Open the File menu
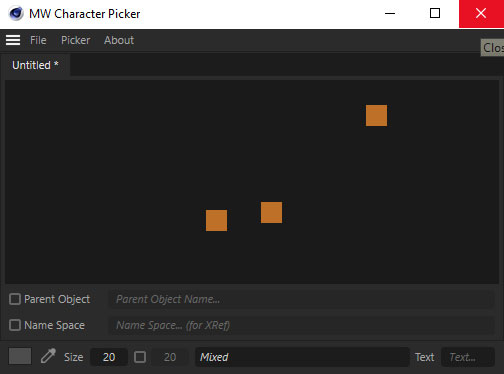Image resolution: width=504 pixels, height=374 pixels. 38,40
